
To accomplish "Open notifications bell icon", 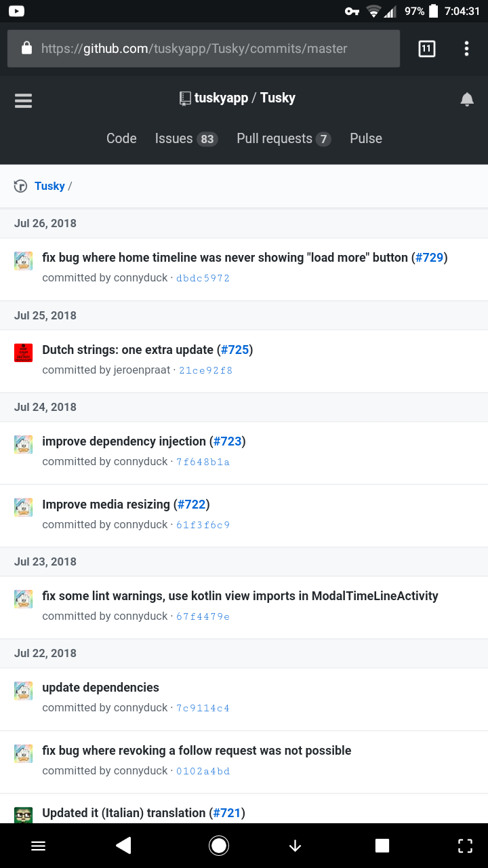I will tap(467, 100).
